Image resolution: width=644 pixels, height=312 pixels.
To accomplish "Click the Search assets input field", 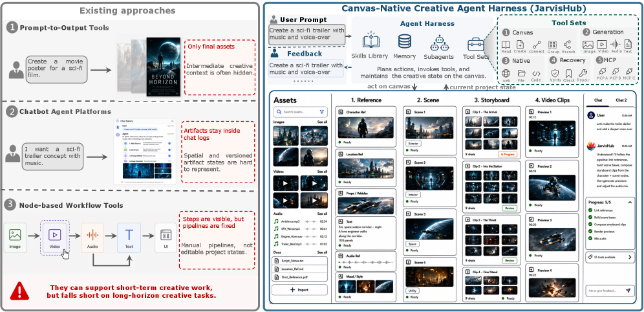I will 300,112.
